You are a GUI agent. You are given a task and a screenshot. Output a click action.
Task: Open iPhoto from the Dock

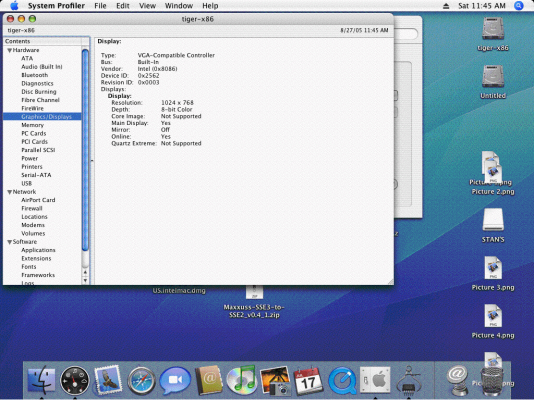pos(275,381)
